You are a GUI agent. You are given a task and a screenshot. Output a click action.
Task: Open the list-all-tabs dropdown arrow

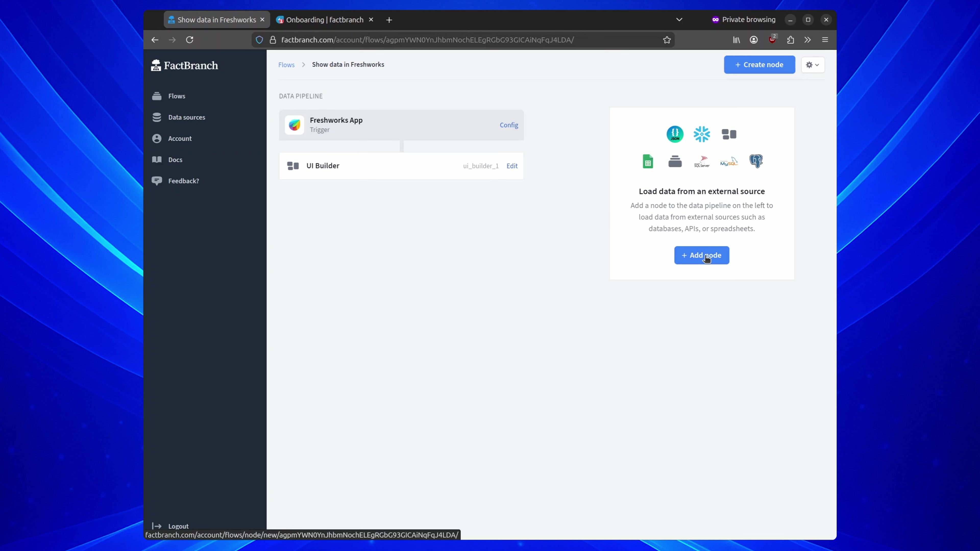point(679,19)
